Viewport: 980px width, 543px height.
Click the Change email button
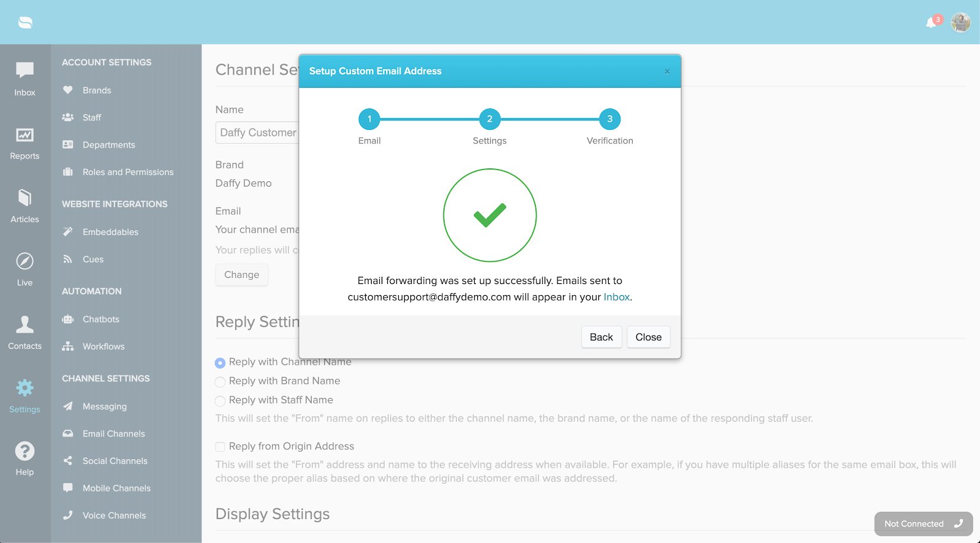coord(241,274)
